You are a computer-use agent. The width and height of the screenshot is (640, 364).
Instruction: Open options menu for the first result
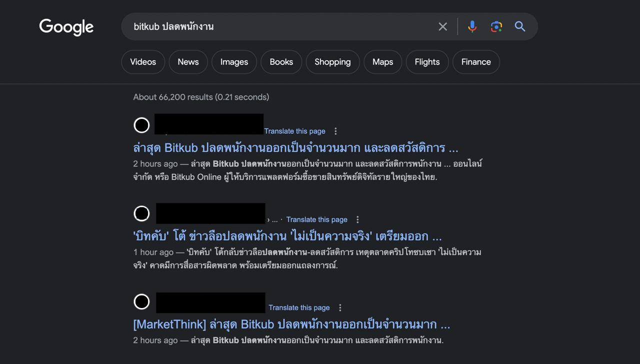point(335,131)
